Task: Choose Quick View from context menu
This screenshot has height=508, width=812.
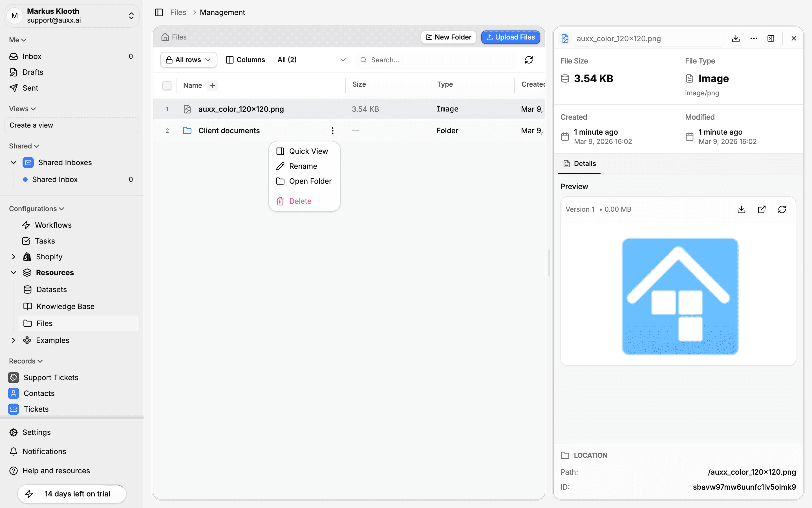Action: pyautogui.click(x=304, y=151)
